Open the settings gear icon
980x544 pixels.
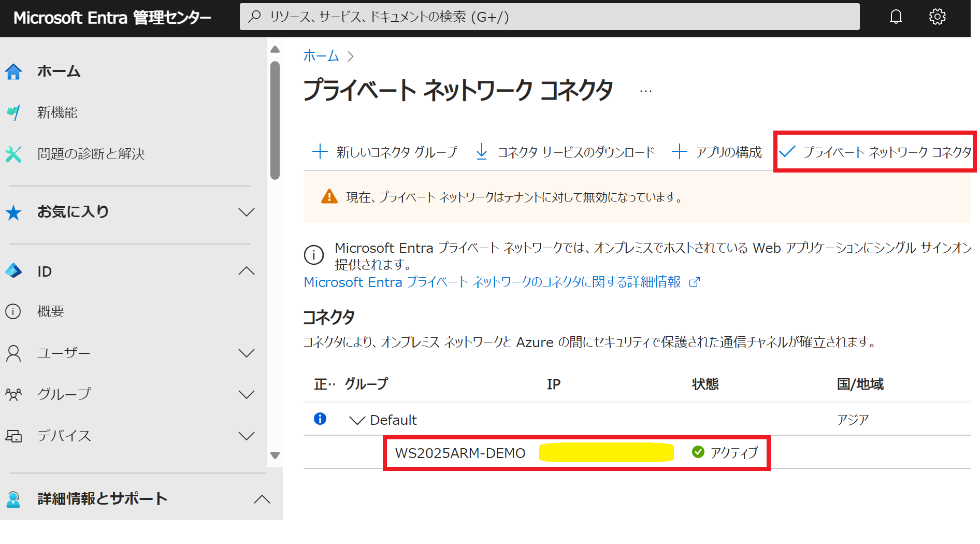coord(938,17)
